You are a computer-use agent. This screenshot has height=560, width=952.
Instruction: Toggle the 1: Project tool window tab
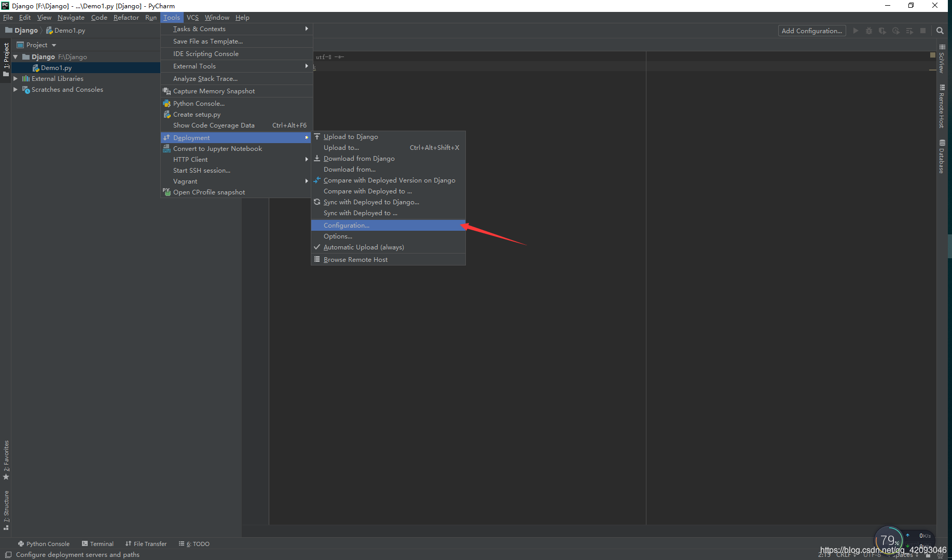(x=6, y=59)
